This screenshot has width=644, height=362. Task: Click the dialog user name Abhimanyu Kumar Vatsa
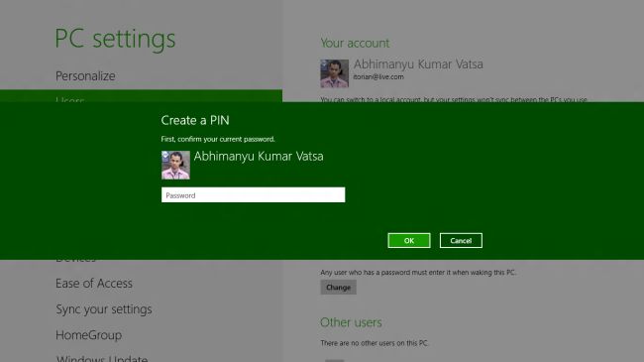click(x=259, y=157)
